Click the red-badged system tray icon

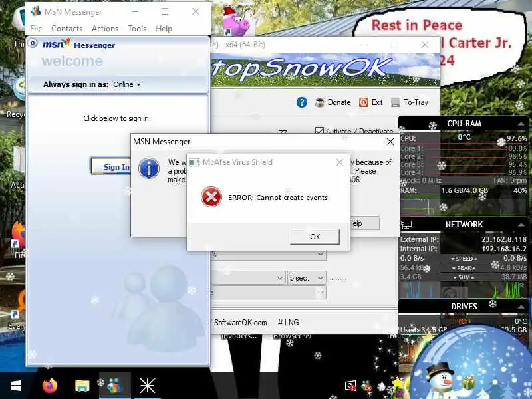click(x=350, y=386)
